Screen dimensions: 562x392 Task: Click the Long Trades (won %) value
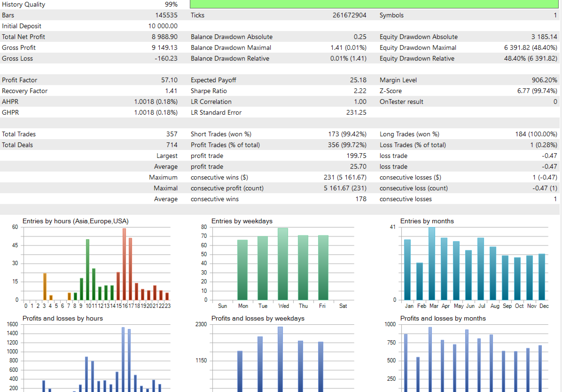(x=536, y=134)
